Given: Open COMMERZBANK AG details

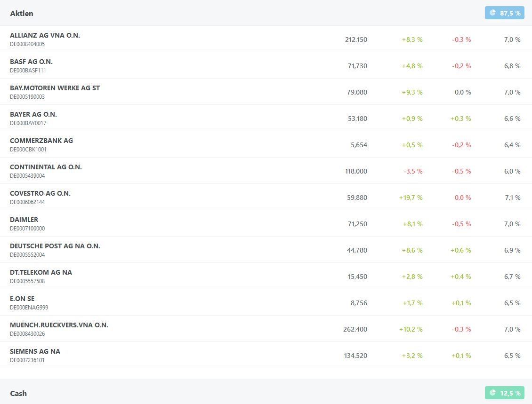Looking at the screenshot, I should point(41,141).
